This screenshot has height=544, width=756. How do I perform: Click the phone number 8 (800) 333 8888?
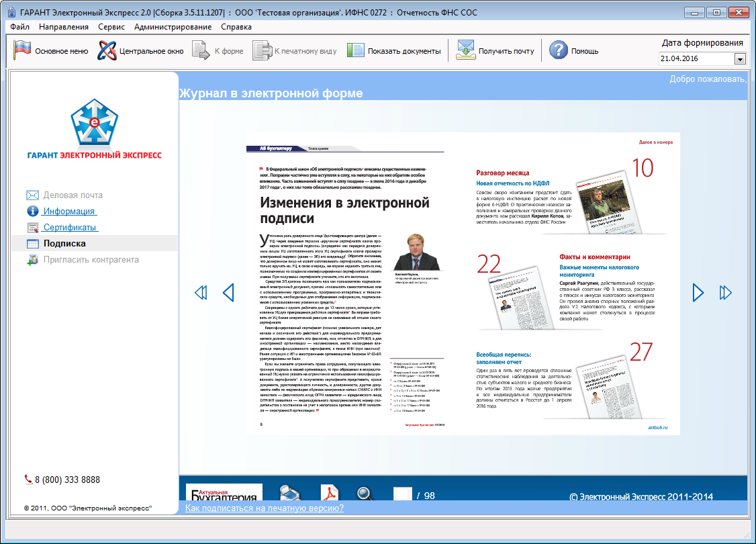point(68,480)
